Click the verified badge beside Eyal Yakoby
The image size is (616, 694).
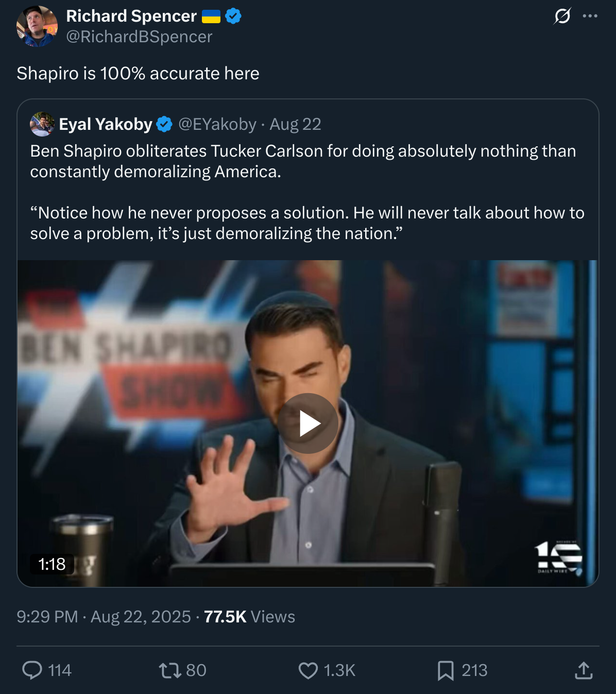point(164,124)
